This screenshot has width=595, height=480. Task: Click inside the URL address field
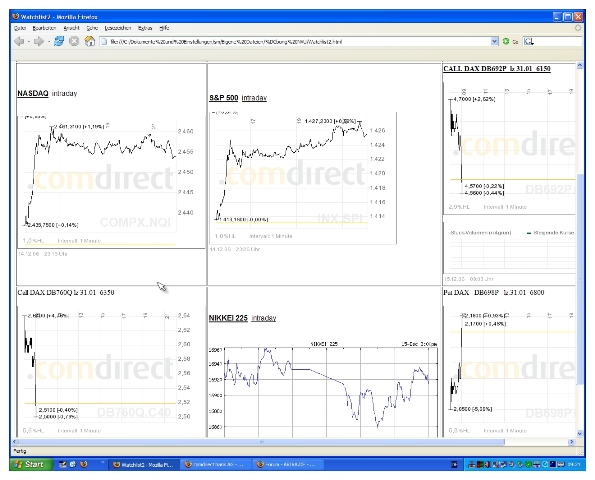(296, 42)
